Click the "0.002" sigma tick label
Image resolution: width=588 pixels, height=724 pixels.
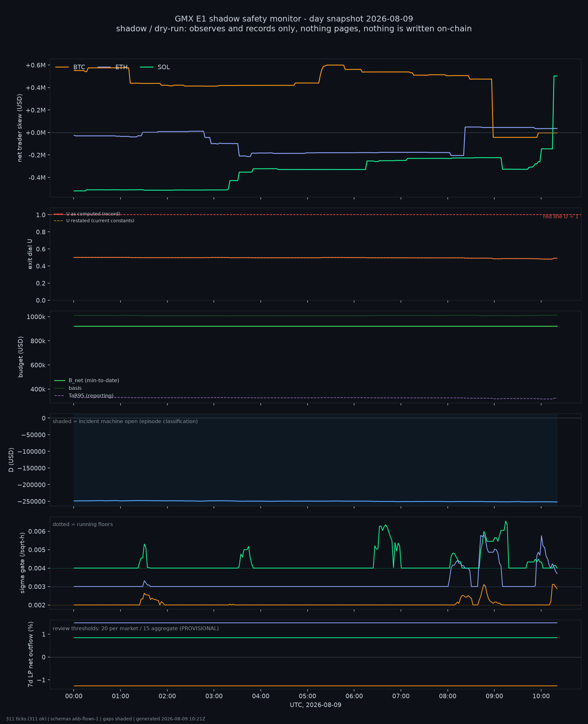tap(37, 605)
